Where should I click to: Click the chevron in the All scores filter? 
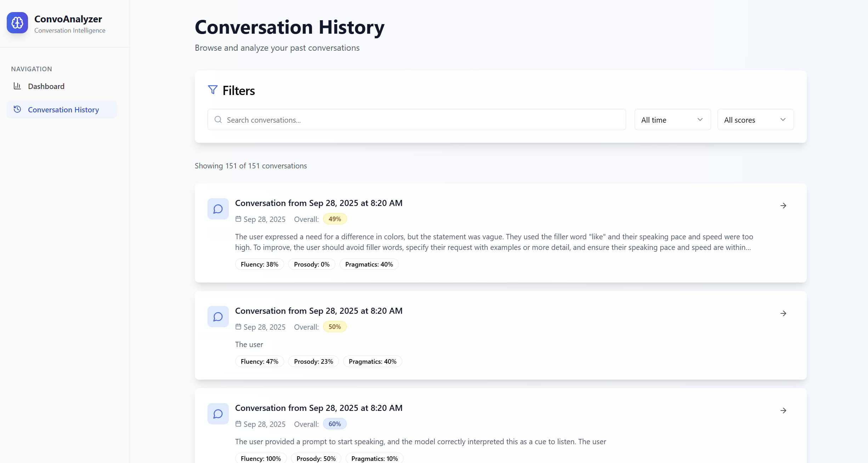[x=783, y=119]
